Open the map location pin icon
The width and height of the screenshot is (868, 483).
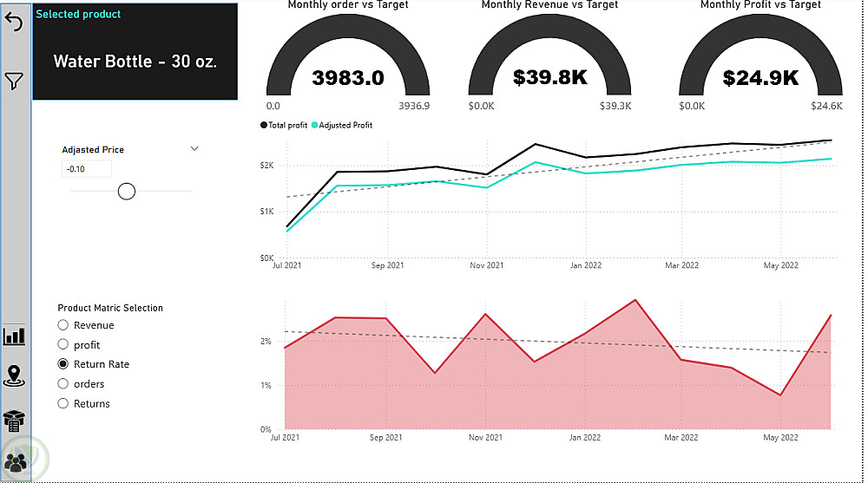[14, 376]
